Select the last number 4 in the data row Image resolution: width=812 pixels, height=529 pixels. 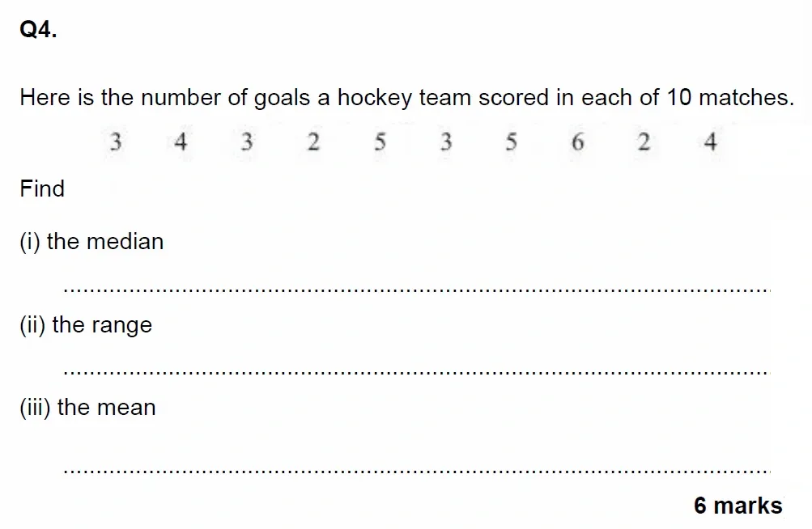coord(710,143)
